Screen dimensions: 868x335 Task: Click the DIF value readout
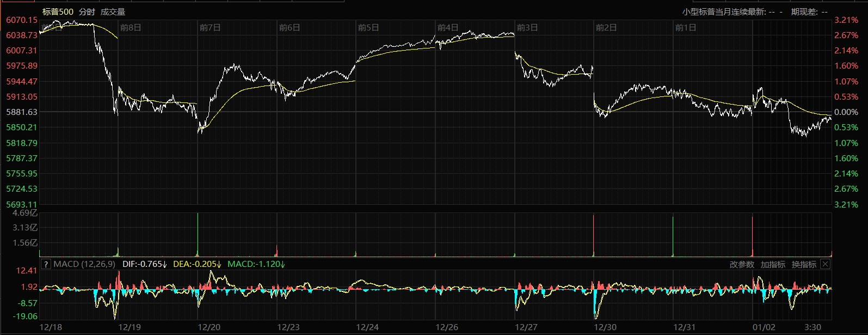[144, 264]
